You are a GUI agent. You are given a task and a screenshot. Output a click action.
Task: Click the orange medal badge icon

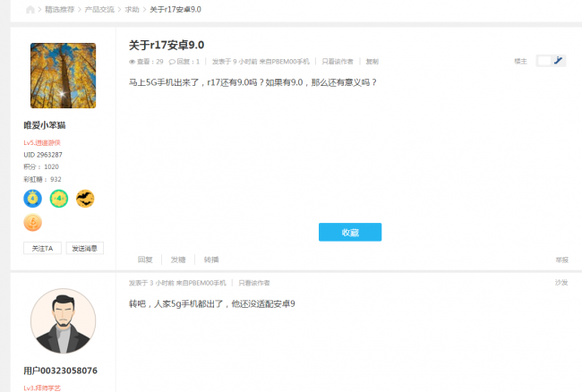[33, 223]
